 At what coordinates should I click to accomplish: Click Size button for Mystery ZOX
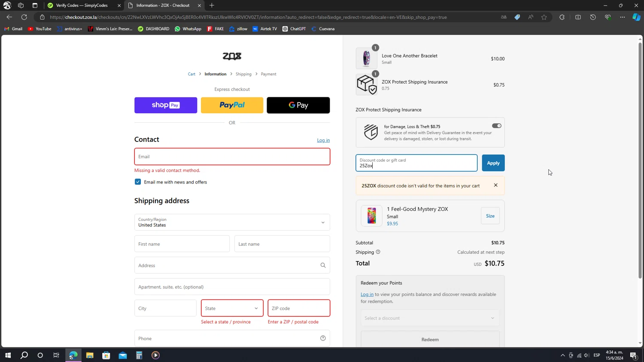pos(490,216)
